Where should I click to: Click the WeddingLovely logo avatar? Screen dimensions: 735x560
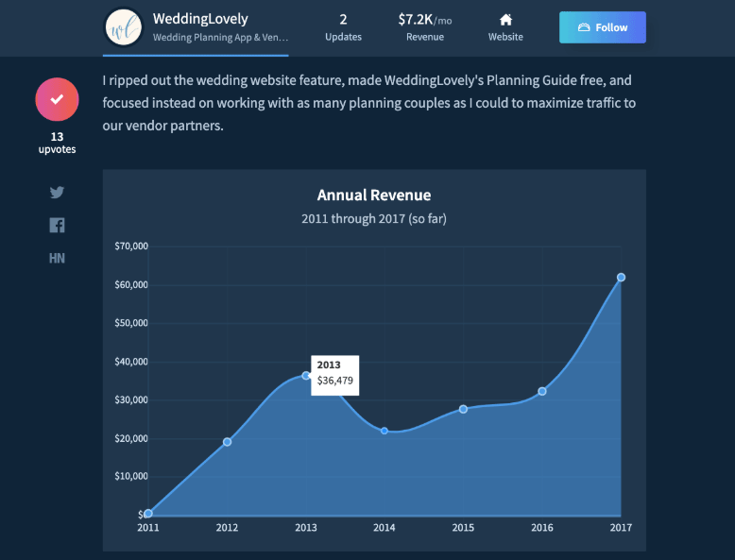click(x=123, y=27)
